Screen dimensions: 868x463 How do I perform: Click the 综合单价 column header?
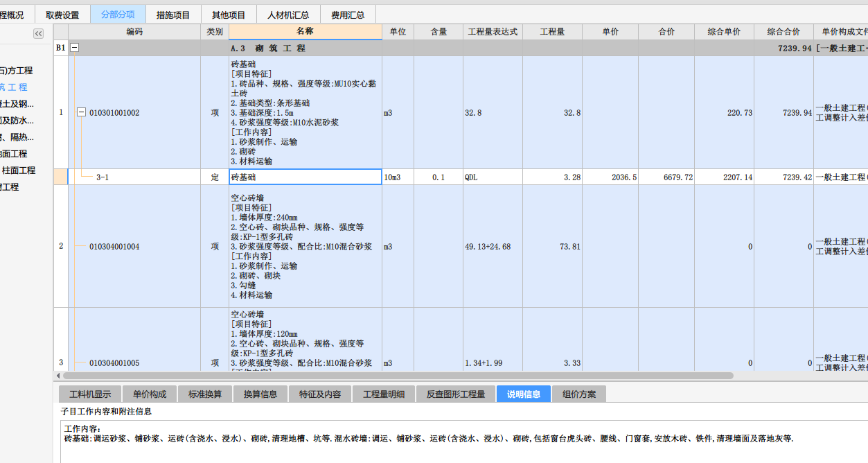point(724,32)
